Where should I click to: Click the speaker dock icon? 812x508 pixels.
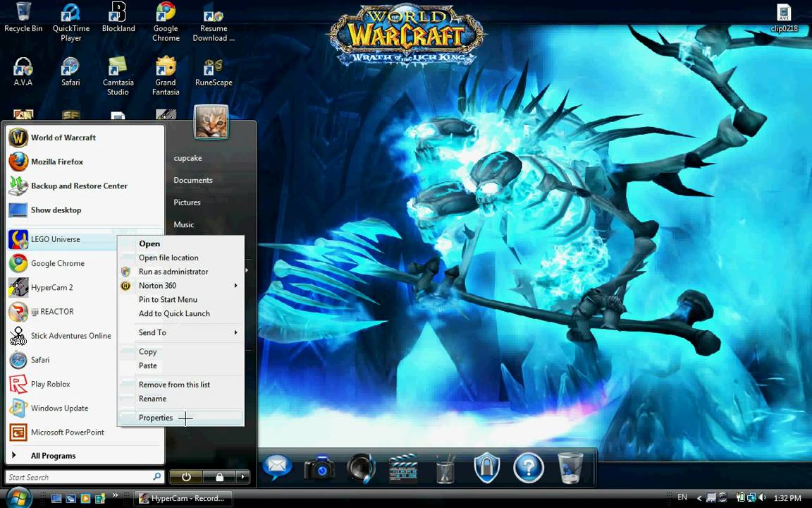[x=362, y=468]
